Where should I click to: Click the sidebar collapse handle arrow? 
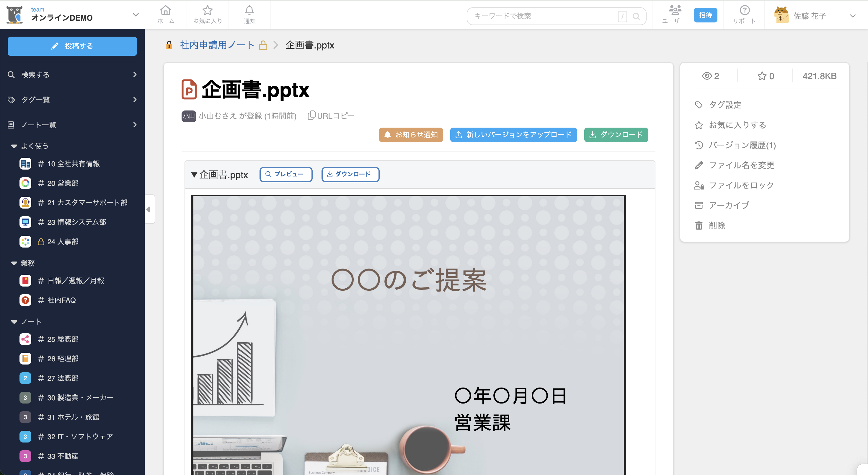pos(148,209)
